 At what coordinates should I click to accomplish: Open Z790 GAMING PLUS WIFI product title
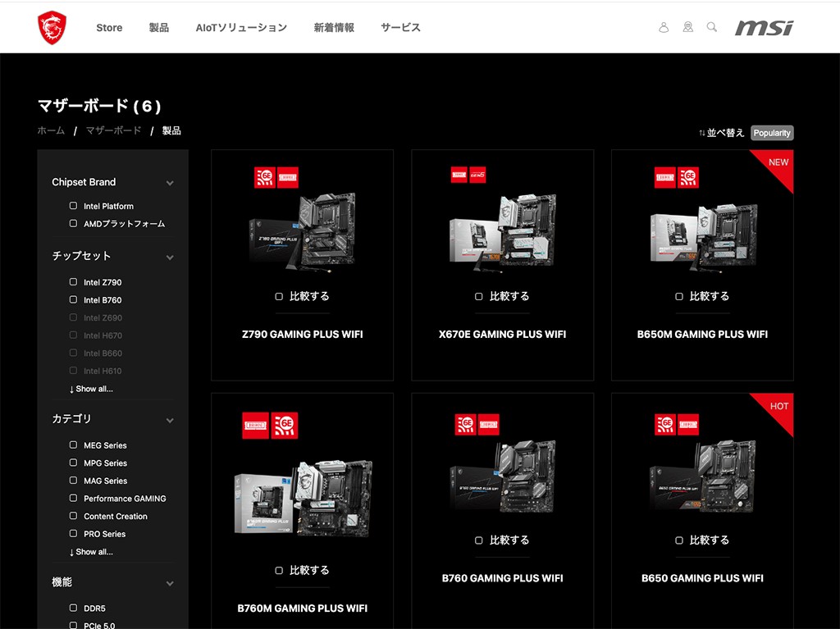[302, 335]
